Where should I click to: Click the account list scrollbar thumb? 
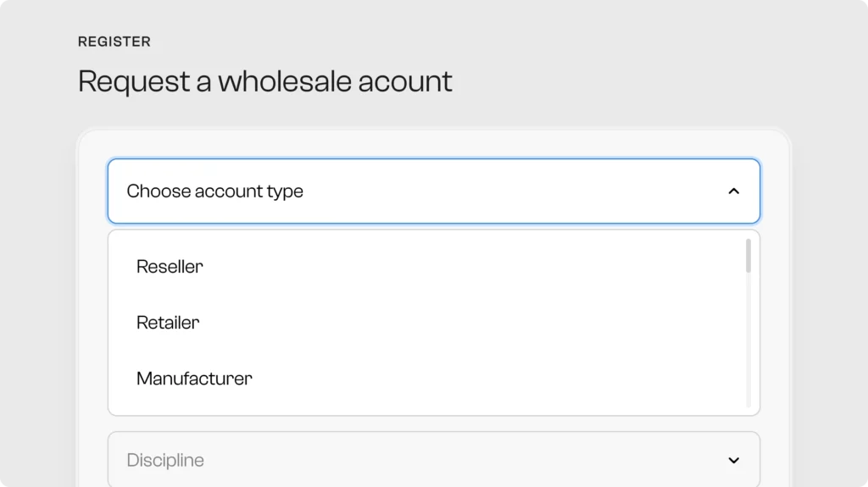click(748, 256)
